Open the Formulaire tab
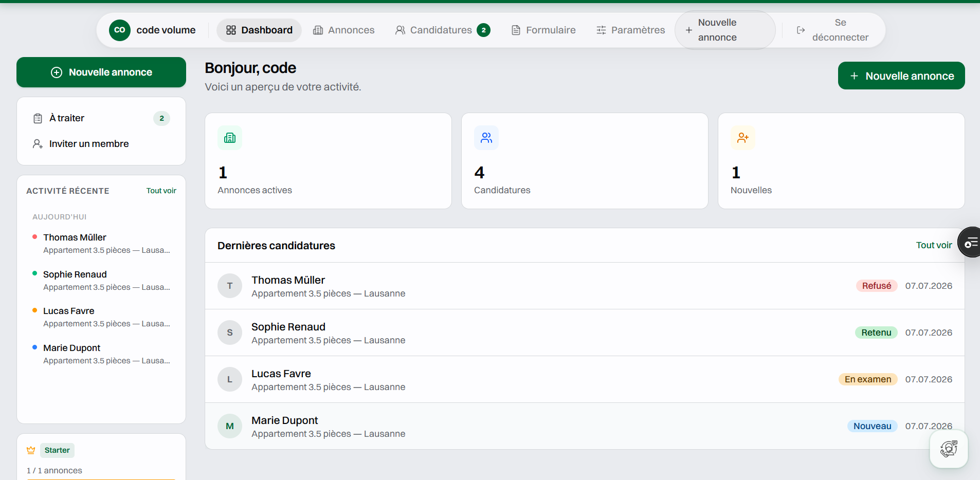 tap(543, 30)
